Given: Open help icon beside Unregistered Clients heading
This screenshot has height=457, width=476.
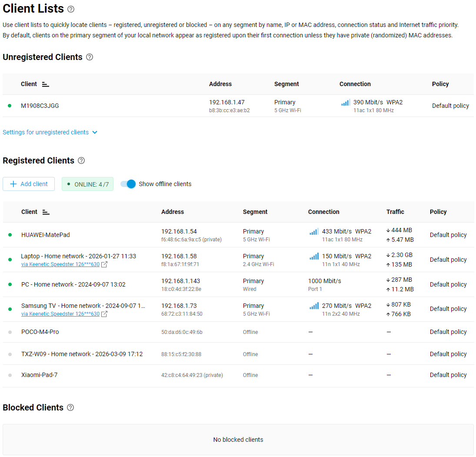Looking at the screenshot, I should 90,57.
